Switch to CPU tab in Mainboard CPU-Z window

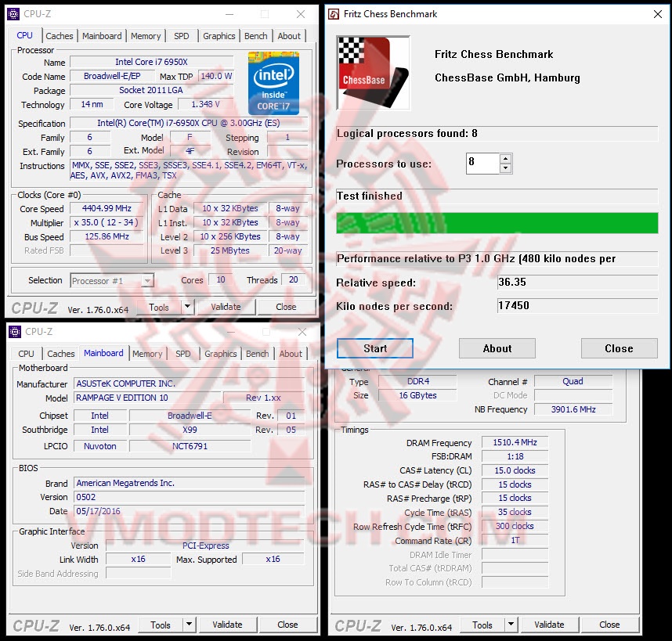pos(26,354)
